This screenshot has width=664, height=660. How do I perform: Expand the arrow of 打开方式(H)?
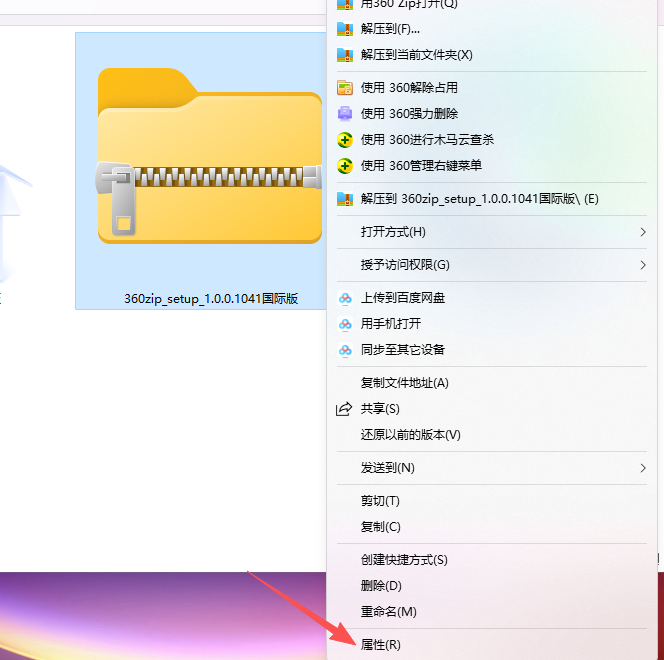click(643, 232)
